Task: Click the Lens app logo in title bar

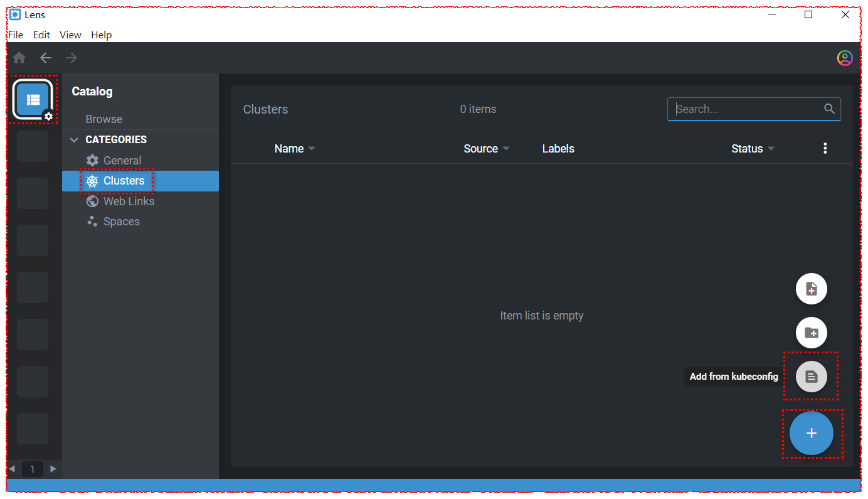Action: (15, 14)
